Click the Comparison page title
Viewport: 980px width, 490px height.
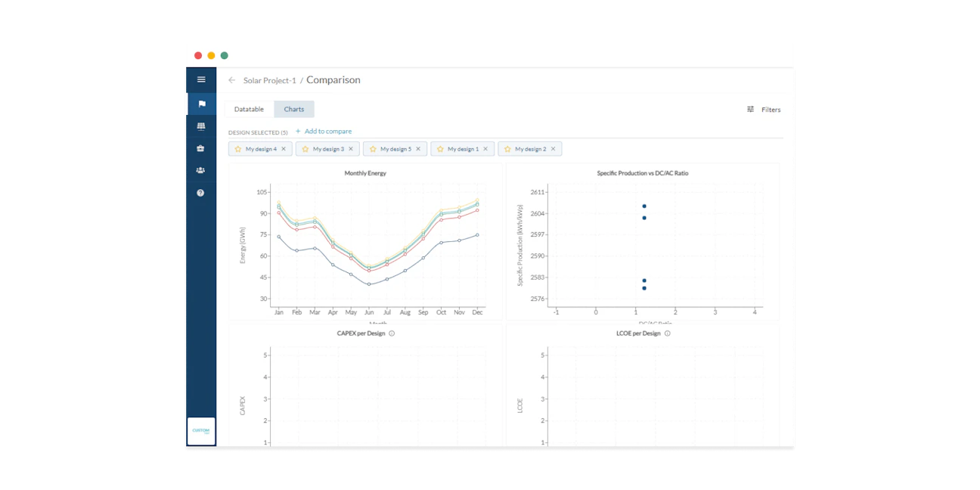coord(333,80)
